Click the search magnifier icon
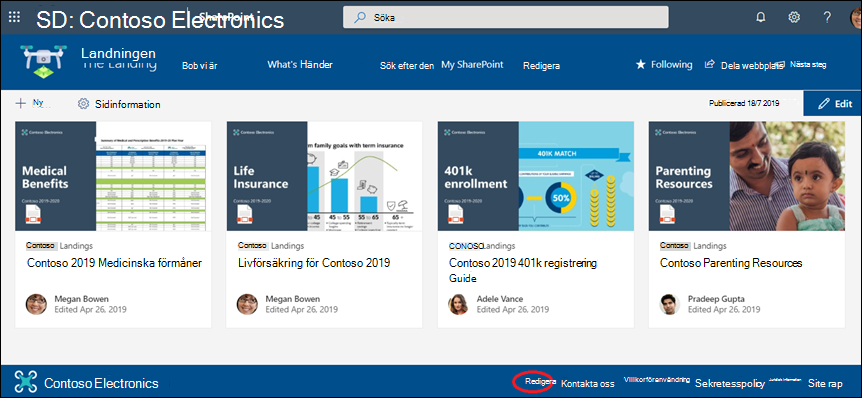This screenshot has width=862, height=398. point(360,18)
